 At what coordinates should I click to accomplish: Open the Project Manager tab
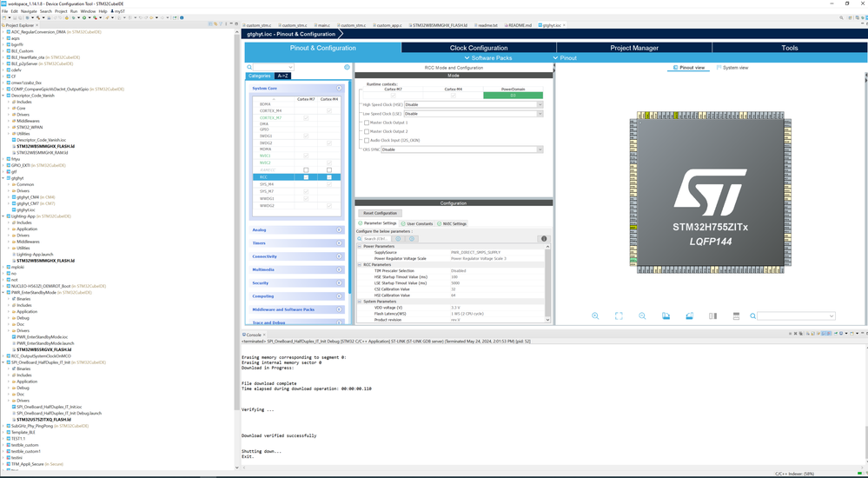633,48
